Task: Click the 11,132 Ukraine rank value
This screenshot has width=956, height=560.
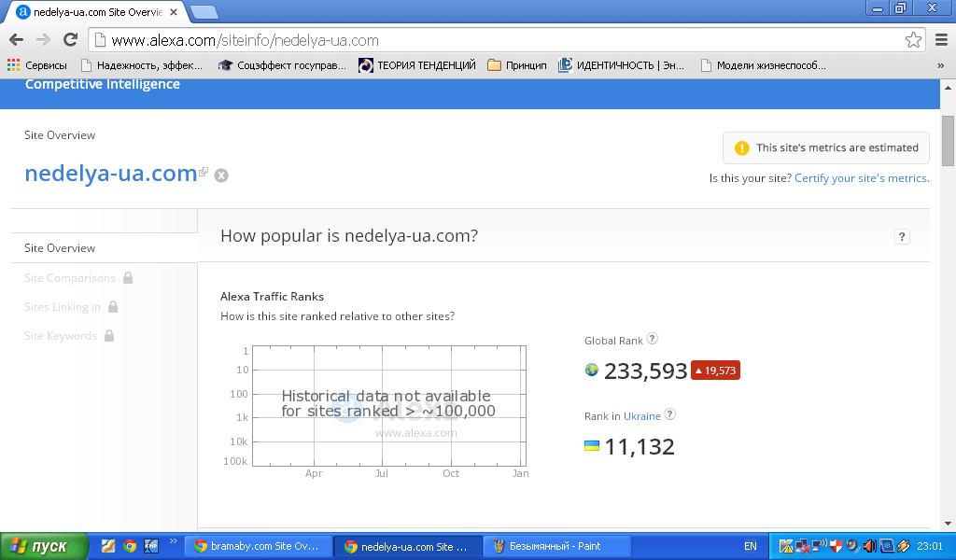Action: [x=640, y=447]
